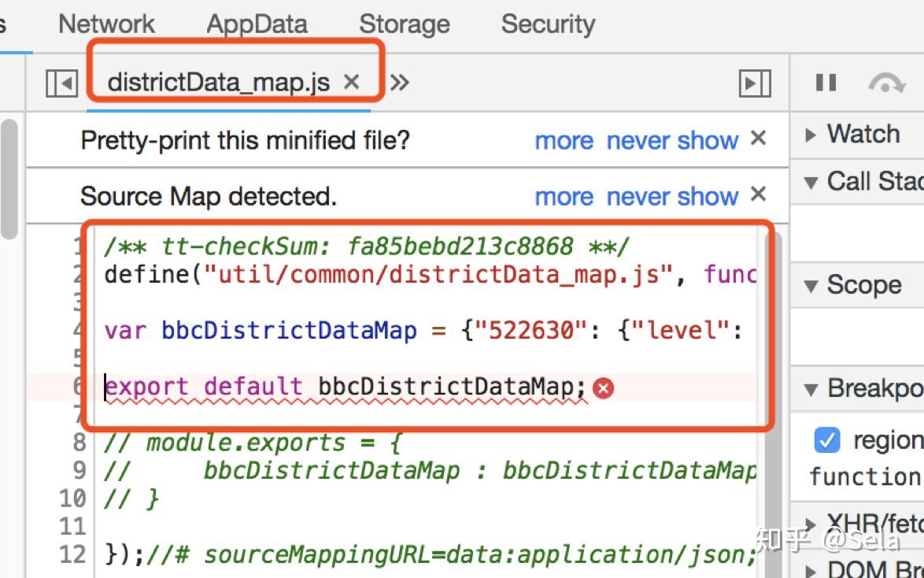The image size is (924, 578).
Task: Show more tabs with double chevron
Action: pyautogui.click(x=400, y=82)
